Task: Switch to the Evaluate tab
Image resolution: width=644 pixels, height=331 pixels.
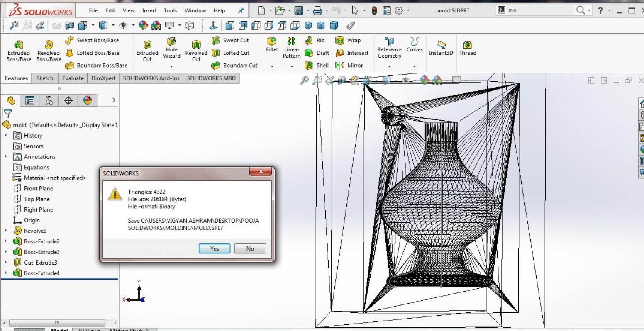Action: [73, 78]
